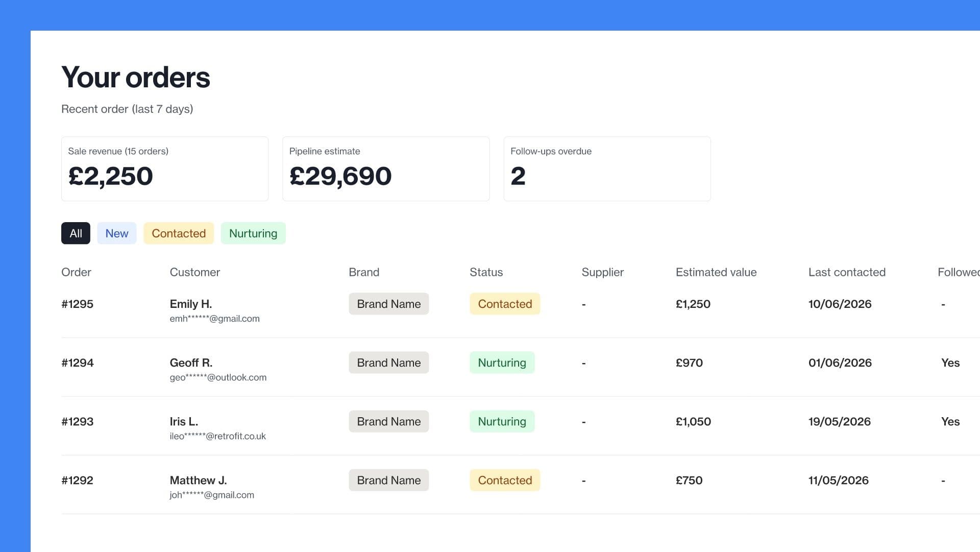Click estimated value £750

point(689,480)
